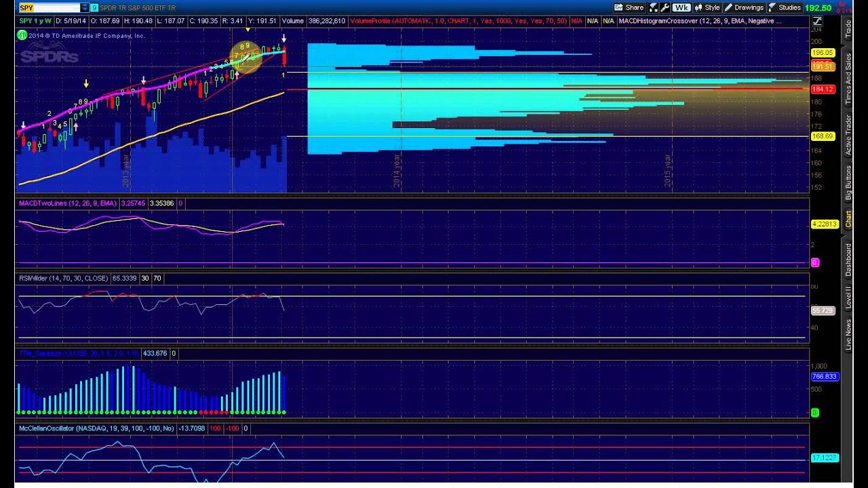The width and height of the screenshot is (868, 488).
Task: Open the Share menu
Action: pos(629,7)
